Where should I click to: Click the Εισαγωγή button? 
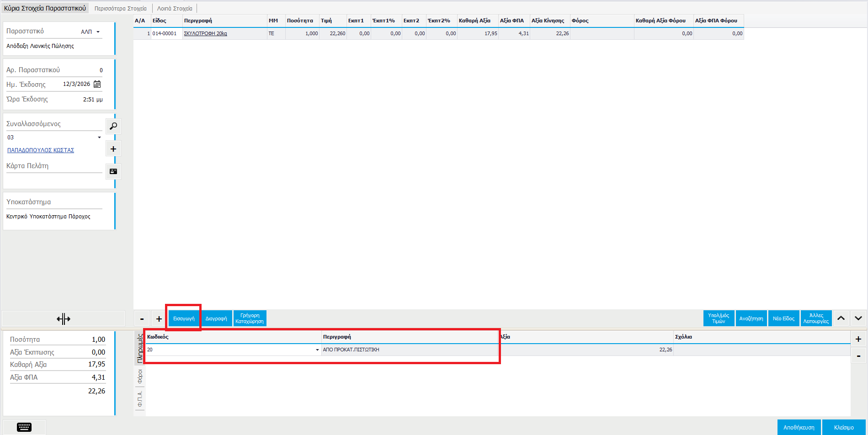tap(184, 318)
